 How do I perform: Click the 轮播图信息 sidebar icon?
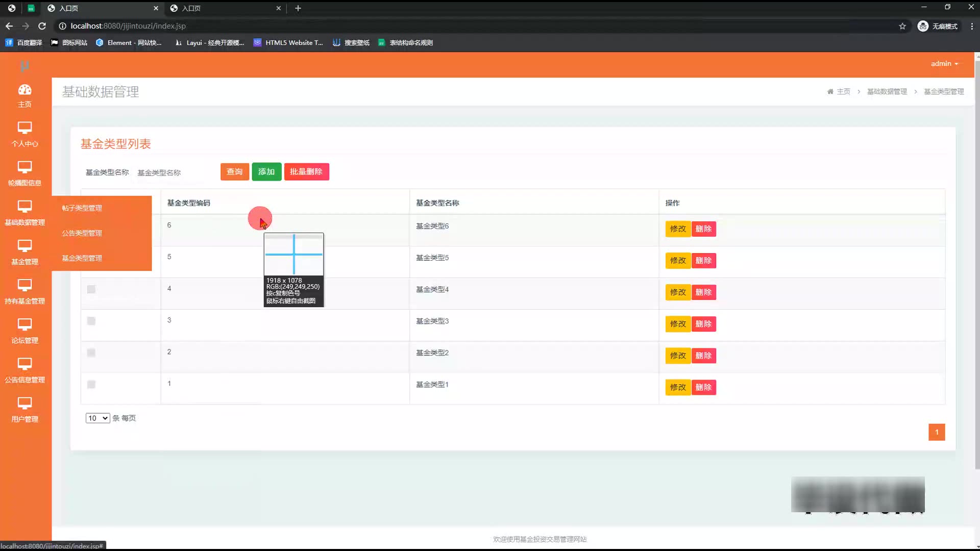(x=24, y=167)
